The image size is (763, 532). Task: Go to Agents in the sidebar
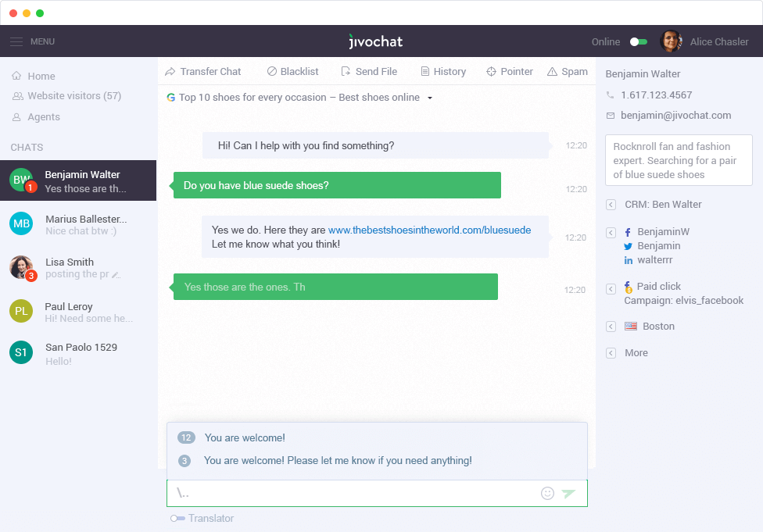point(43,117)
